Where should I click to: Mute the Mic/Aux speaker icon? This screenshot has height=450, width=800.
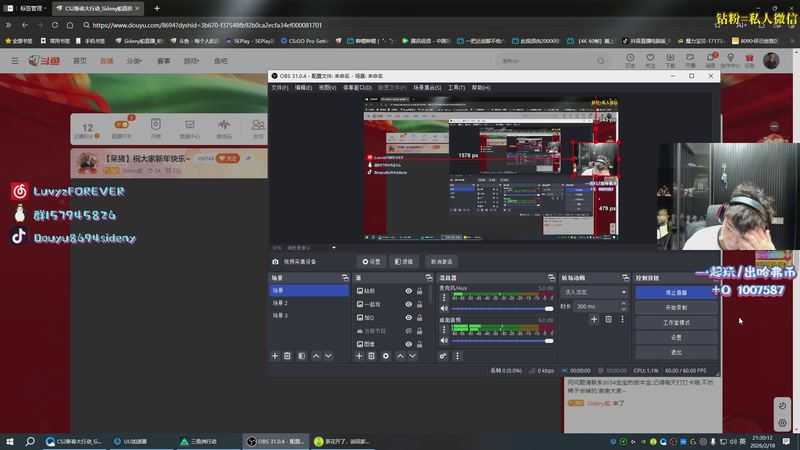coord(444,308)
